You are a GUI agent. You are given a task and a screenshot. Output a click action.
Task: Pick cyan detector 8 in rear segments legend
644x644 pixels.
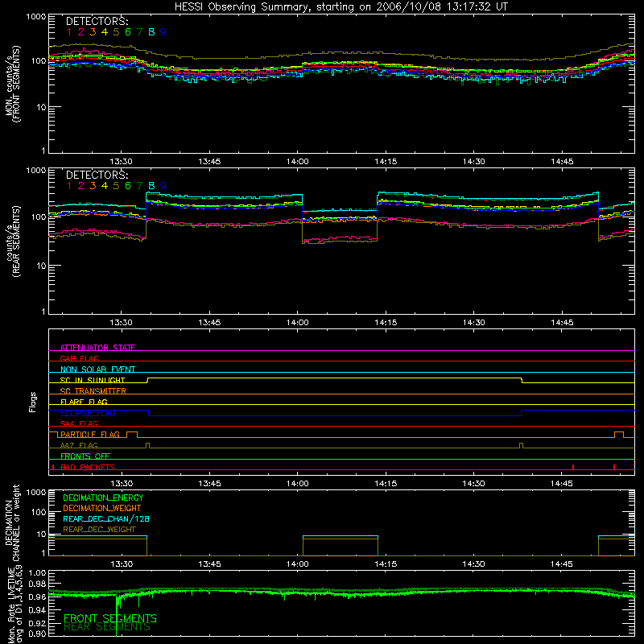click(x=151, y=186)
